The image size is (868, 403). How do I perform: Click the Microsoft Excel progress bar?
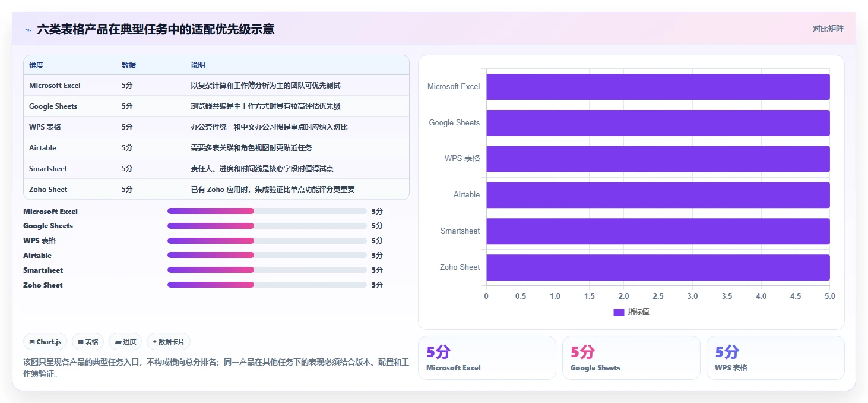point(267,211)
